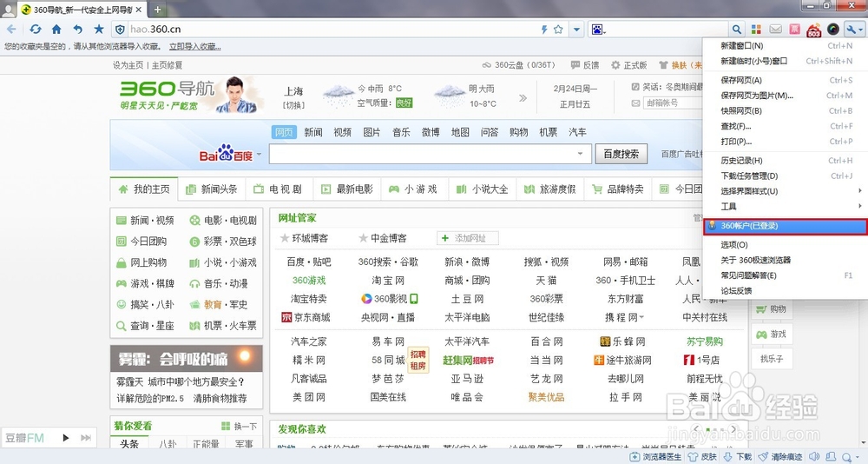Click 添加网址 button
The height and width of the screenshot is (464, 868).
[468, 238]
